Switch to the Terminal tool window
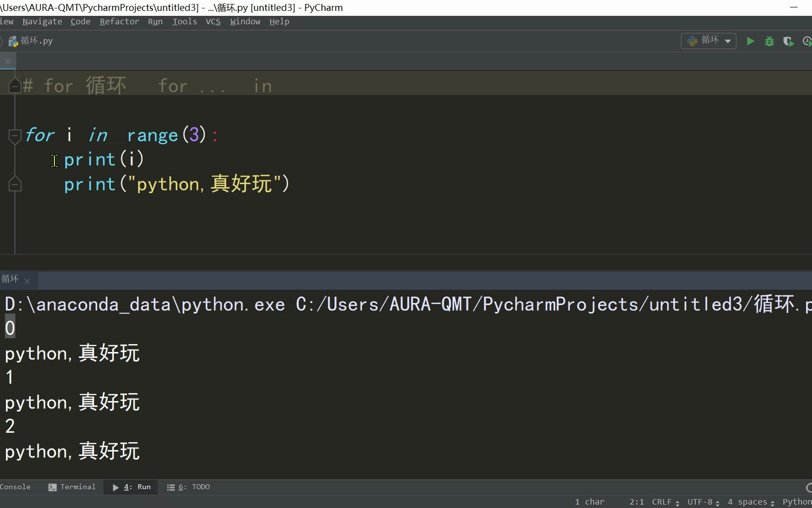 [x=72, y=487]
